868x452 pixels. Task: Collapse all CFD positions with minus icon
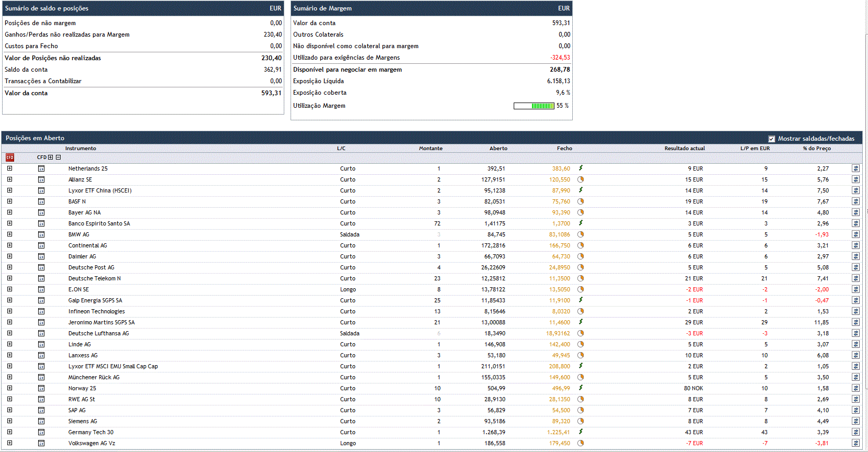point(59,157)
